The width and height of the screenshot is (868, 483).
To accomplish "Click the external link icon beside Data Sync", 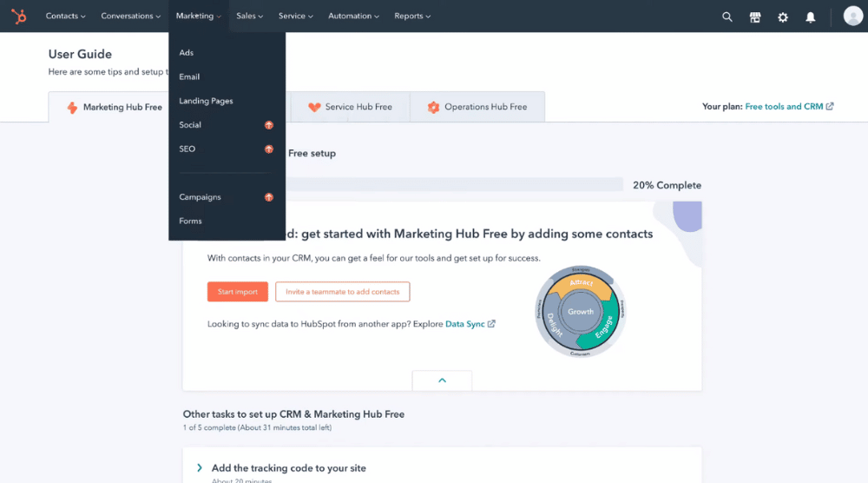I will pyautogui.click(x=491, y=323).
